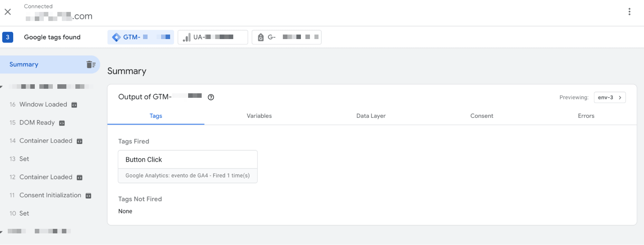This screenshot has height=245, width=644.
Task: Click the API icon next to DOM Ready
Action: tap(62, 123)
